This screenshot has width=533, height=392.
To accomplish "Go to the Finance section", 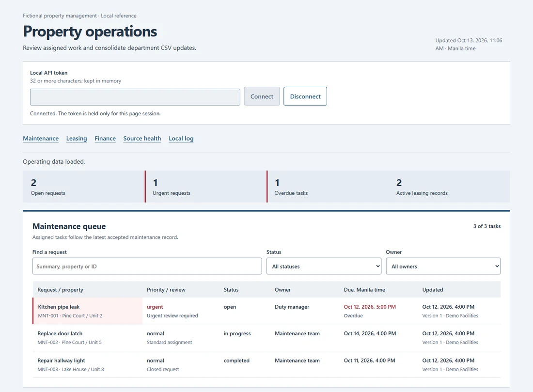I will 105,139.
